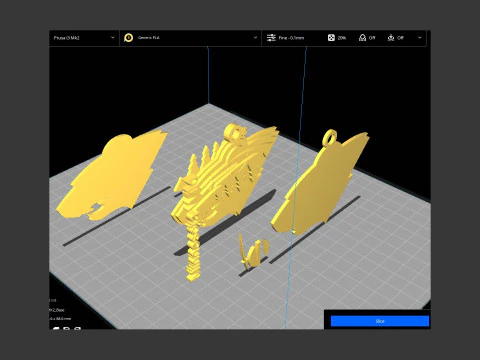Click the build plate adhesion icon
480x360 pixels.
[x=391, y=38]
